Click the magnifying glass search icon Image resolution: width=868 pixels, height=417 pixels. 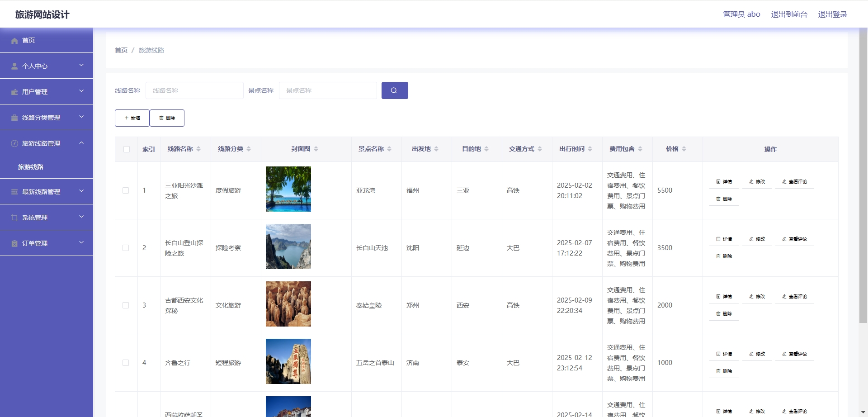click(394, 90)
